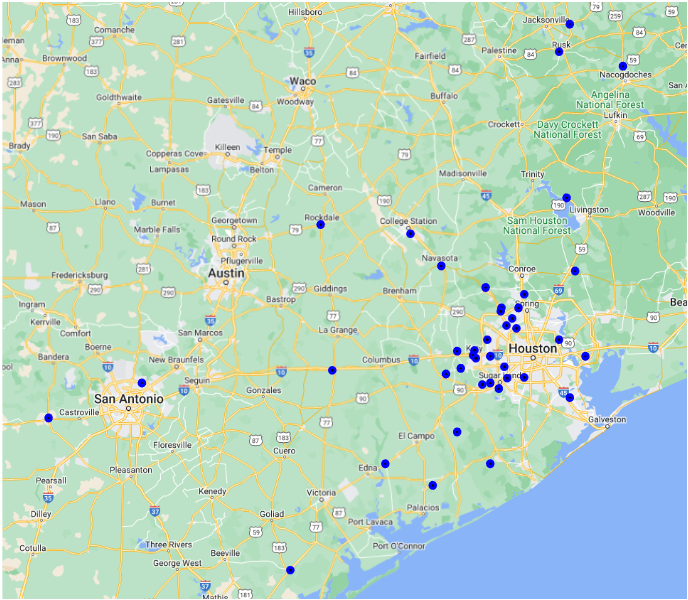Select the La Grange label
688x600 pixels.
point(338,330)
